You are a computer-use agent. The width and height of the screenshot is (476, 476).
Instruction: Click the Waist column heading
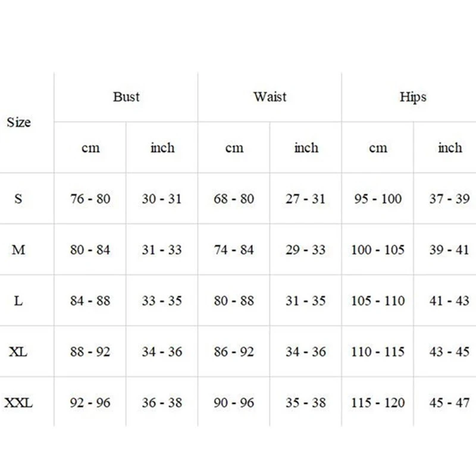pos(270,96)
